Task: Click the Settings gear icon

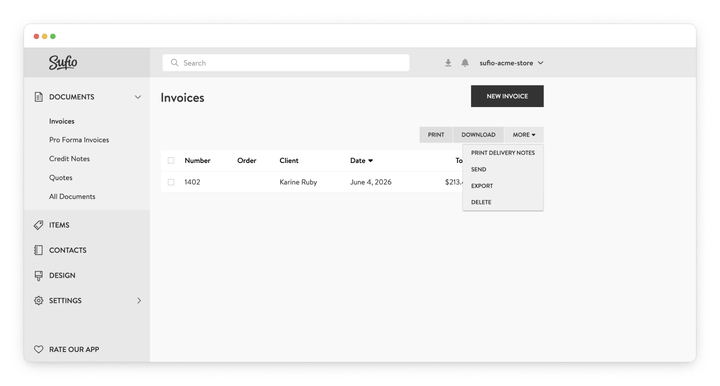Action: pos(39,301)
